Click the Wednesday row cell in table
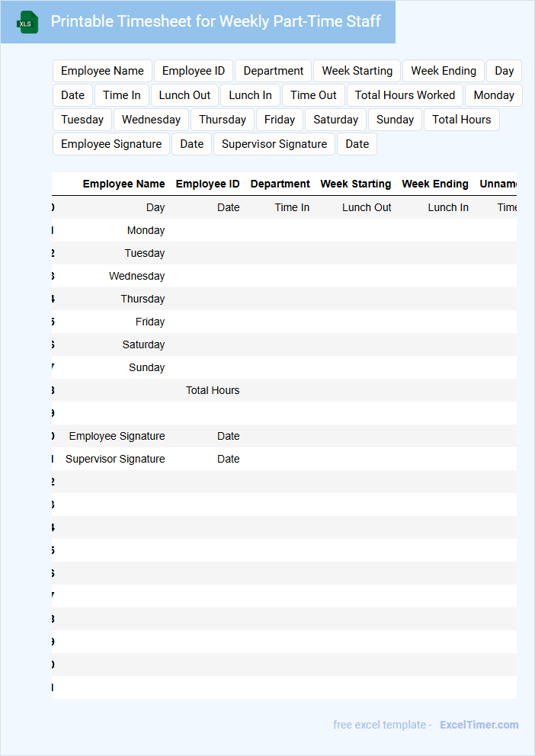 coord(137,277)
